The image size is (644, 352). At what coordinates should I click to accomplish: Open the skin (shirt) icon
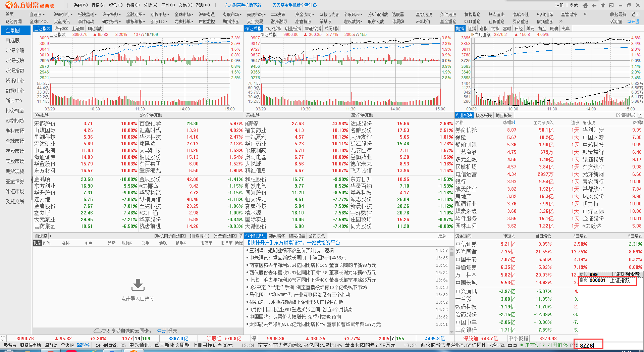point(602,5)
